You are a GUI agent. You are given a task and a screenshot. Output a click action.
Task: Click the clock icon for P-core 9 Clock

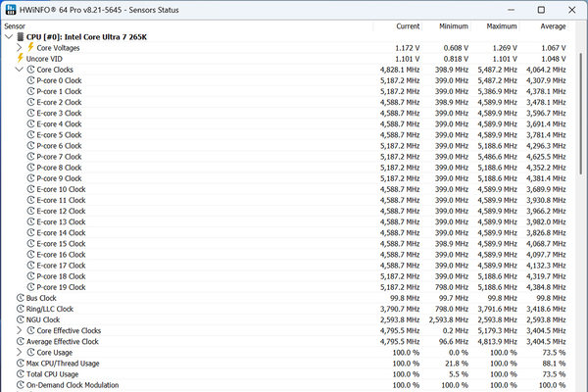[30, 178]
